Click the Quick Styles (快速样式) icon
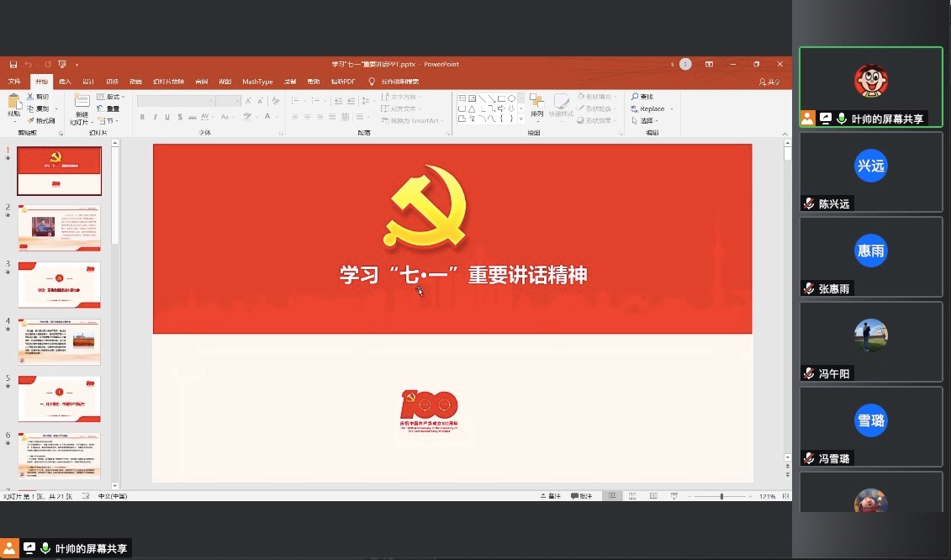The height and width of the screenshot is (560, 951). [x=561, y=102]
